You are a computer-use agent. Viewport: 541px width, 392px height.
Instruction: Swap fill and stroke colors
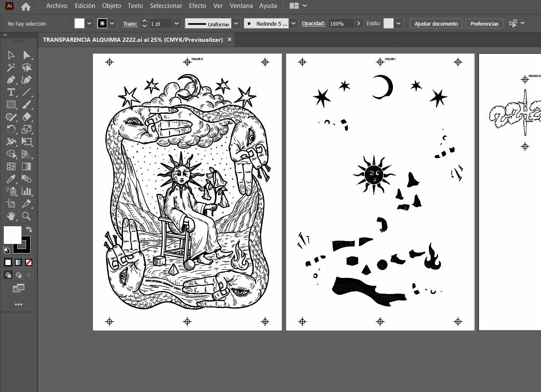click(x=29, y=229)
